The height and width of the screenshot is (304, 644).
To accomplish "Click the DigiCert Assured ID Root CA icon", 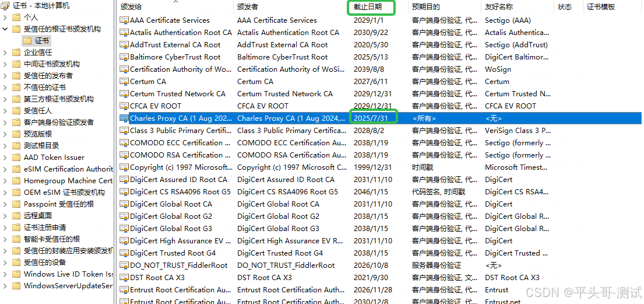I will (x=124, y=180).
